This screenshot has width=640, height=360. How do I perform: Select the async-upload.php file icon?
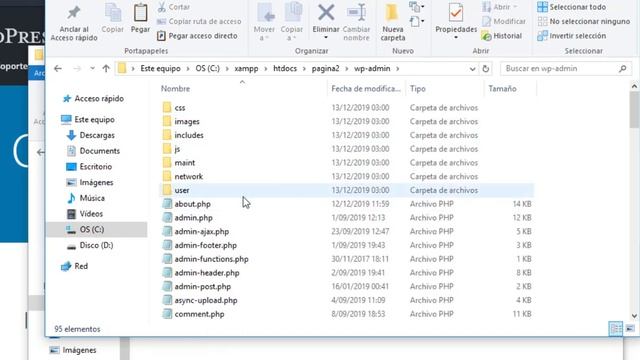point(167,300)
